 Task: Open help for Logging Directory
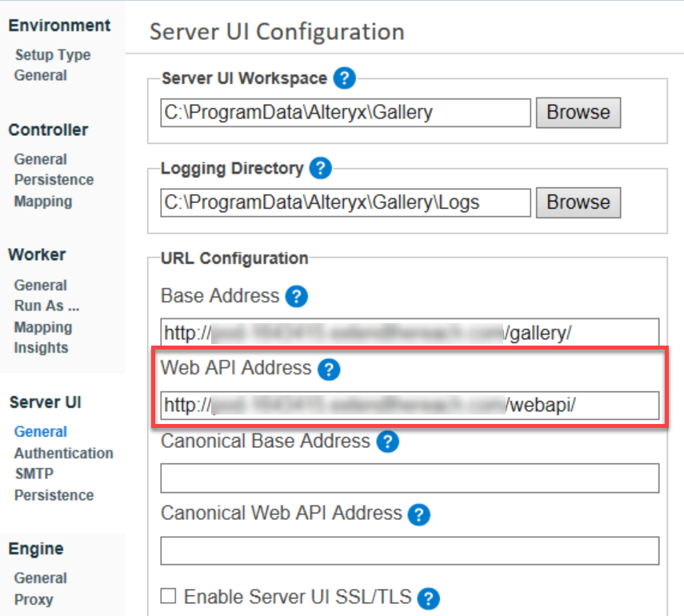click(x=319, y=169)
